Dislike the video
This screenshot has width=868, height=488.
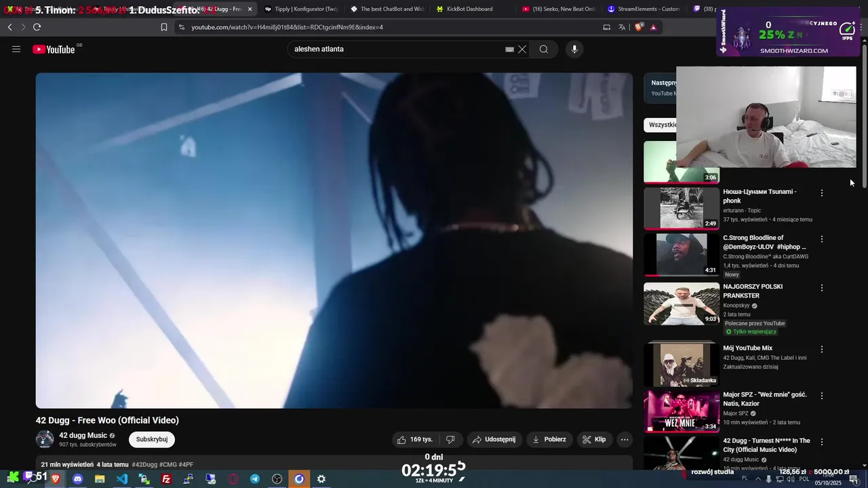click(450, 439)
